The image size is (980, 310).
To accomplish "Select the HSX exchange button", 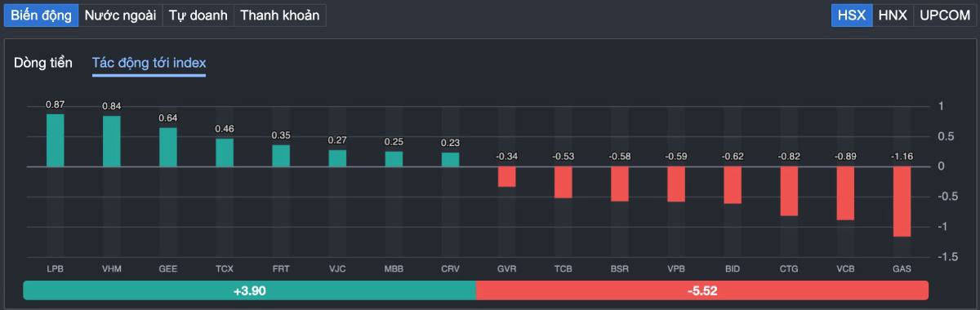I will 852,15.
